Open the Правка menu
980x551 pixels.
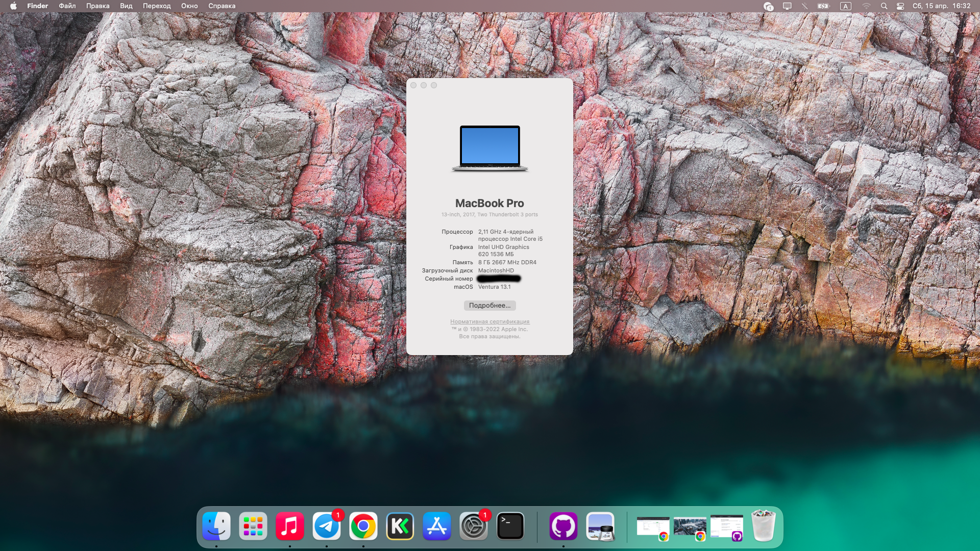point(98,6)
